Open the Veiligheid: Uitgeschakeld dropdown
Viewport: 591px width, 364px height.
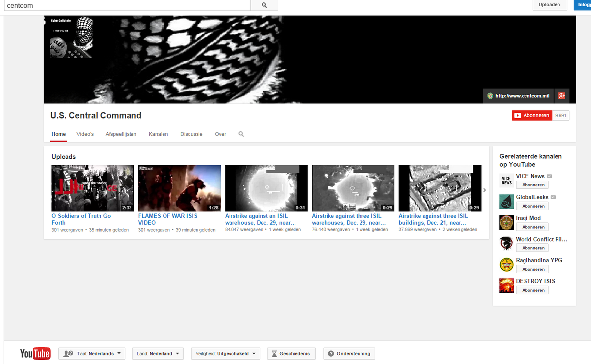(226, 353)
